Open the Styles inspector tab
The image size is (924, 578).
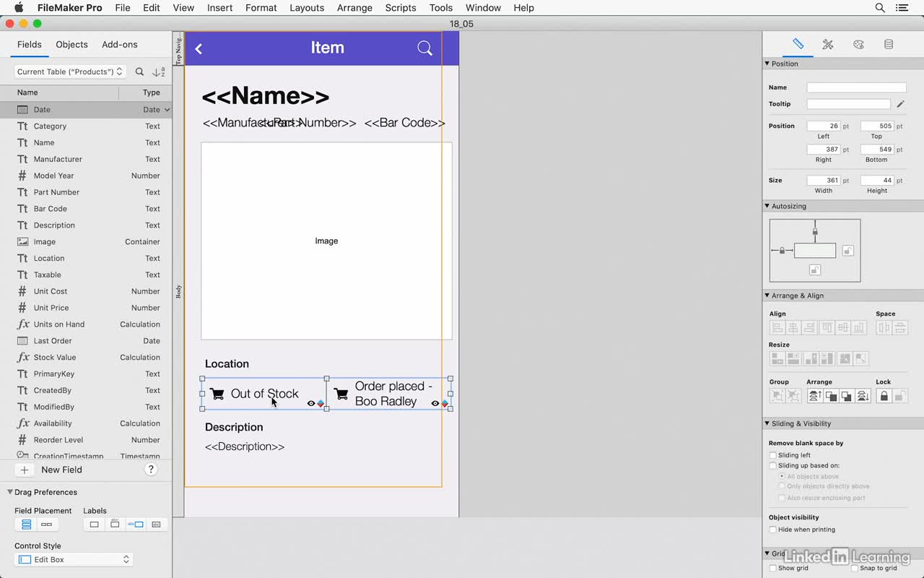828,44
